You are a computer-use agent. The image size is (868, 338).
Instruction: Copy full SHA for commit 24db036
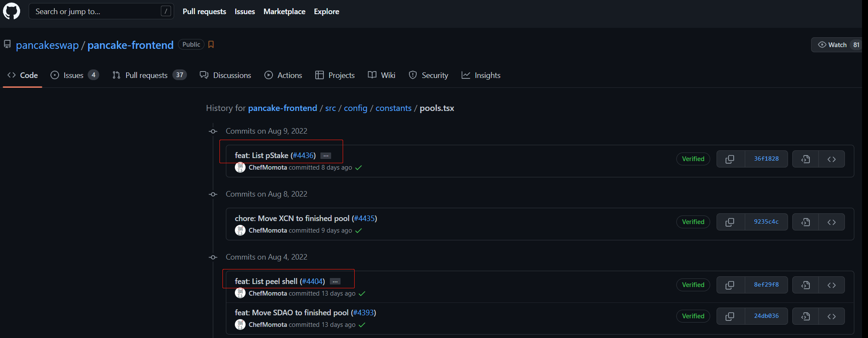pyautogui.click(x=730, y=316)
